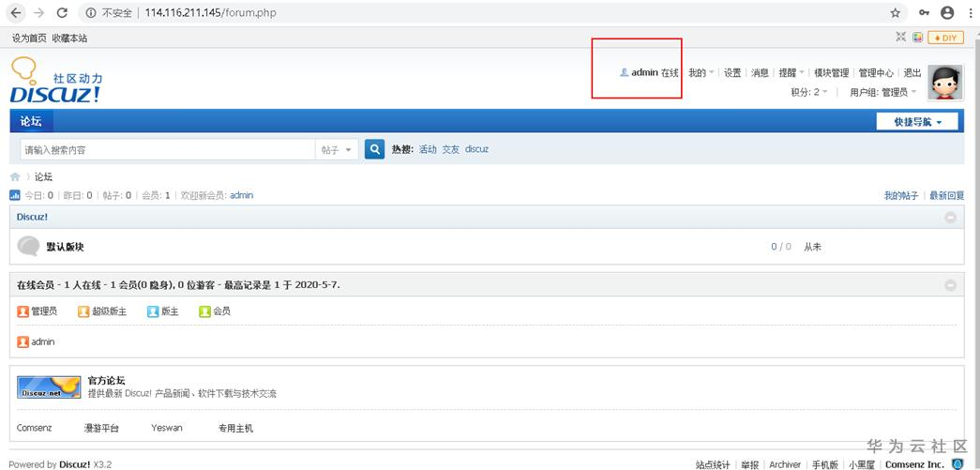Viewport: 980px width, 470px height.
Task: Open Archiver footer link
Action: coord(785,464)
